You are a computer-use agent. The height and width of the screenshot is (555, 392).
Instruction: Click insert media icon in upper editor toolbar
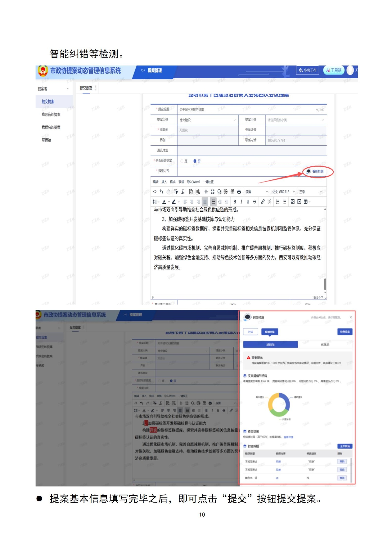point(299,202)
